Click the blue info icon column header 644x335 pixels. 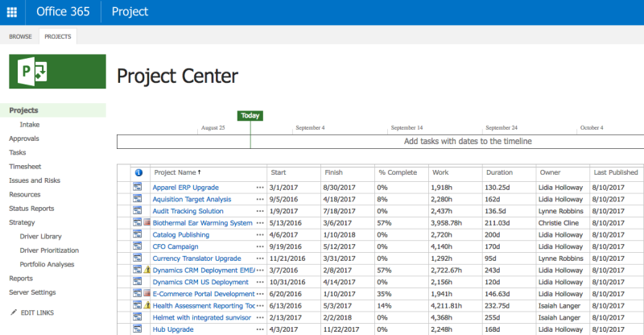point(138,172)
